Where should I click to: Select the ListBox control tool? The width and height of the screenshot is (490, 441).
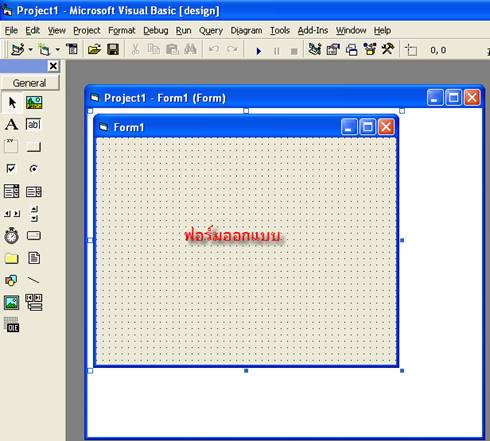[x=34, y=192]
